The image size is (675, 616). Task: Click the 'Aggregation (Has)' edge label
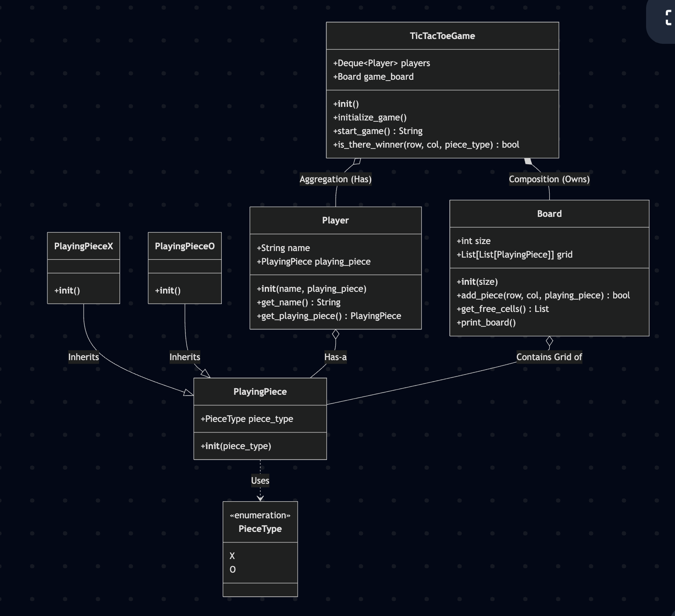click(x=335, y=179)
